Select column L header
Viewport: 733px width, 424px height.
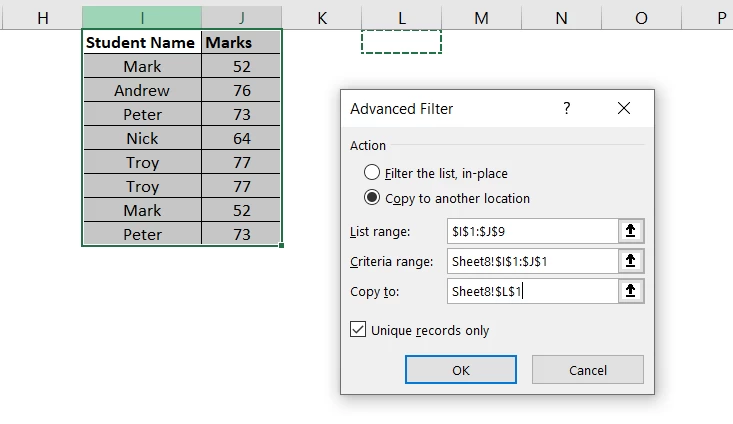coord(402,18)
